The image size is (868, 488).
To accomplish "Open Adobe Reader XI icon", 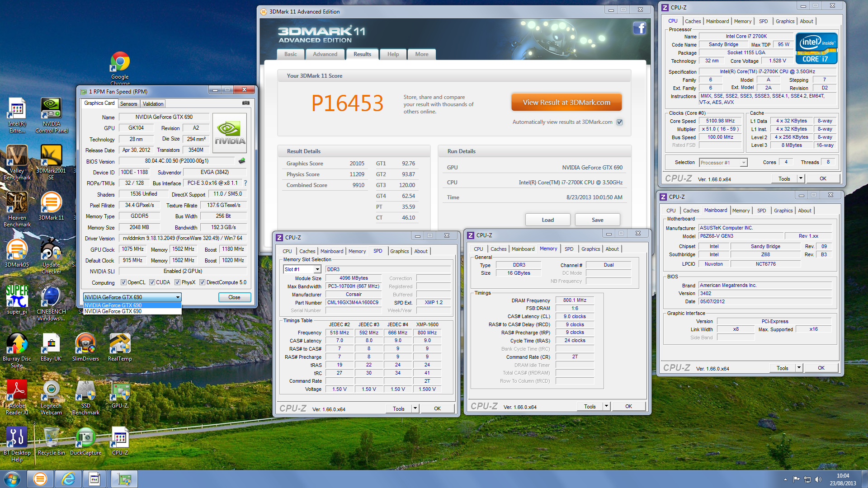I will (17, 398).
